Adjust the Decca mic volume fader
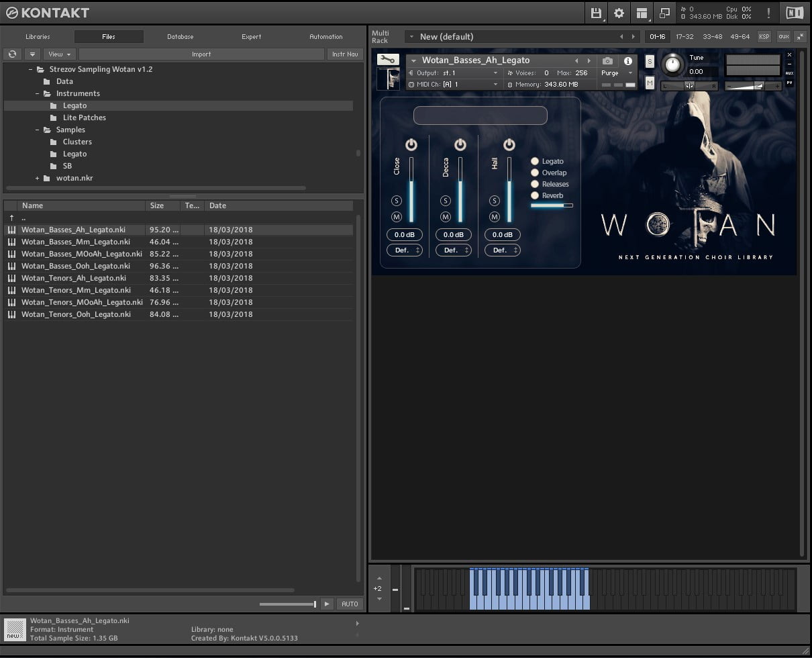The height and width of the screenshot is (658, 812). (x=460, y=190)
